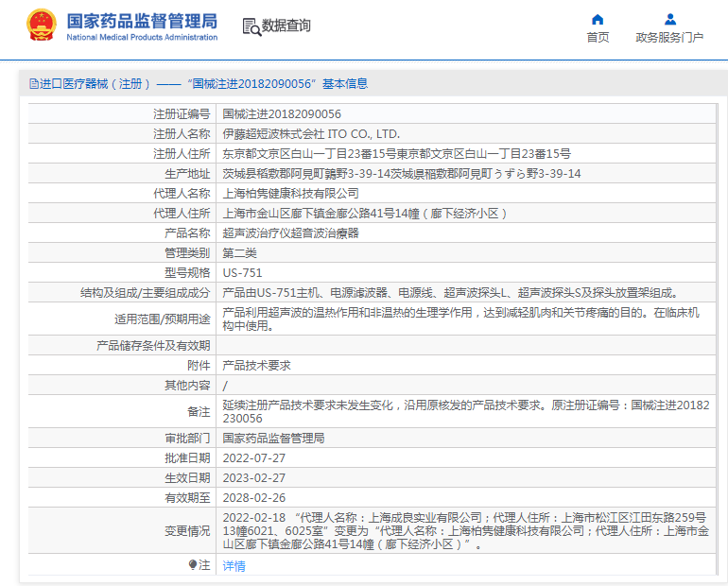Select approval date 2022-07-27
Image resolution: width=728 pixels, height=586 pixels.
(x=254, y=458)
